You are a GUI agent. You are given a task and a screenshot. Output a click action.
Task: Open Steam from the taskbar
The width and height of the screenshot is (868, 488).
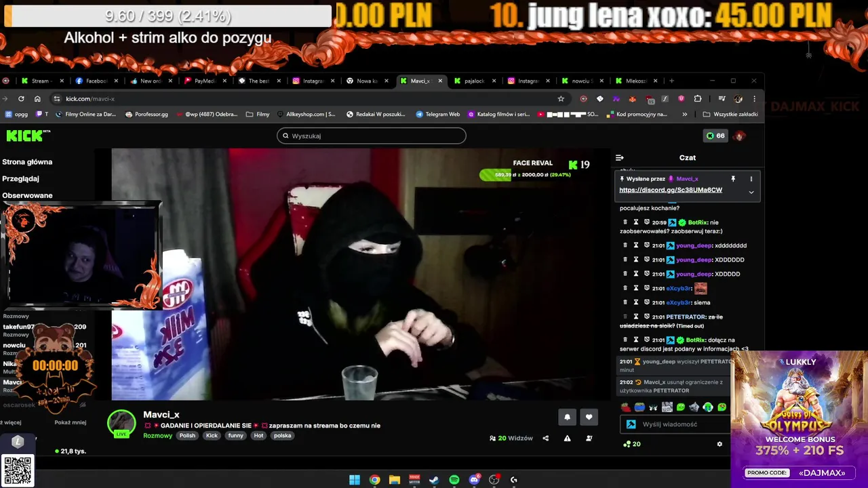tap(434, 480)
